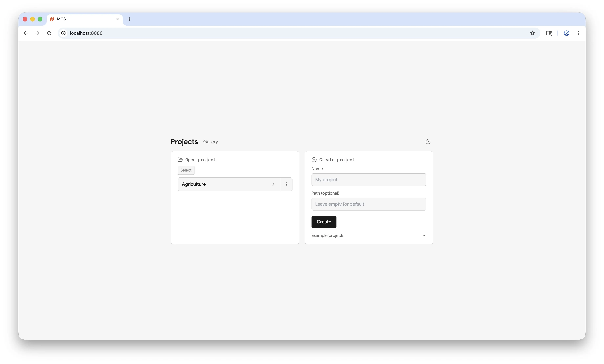Open the tab search icon in toolbar
The height and width of the screenshot is (364, 604).
[549, 33]
